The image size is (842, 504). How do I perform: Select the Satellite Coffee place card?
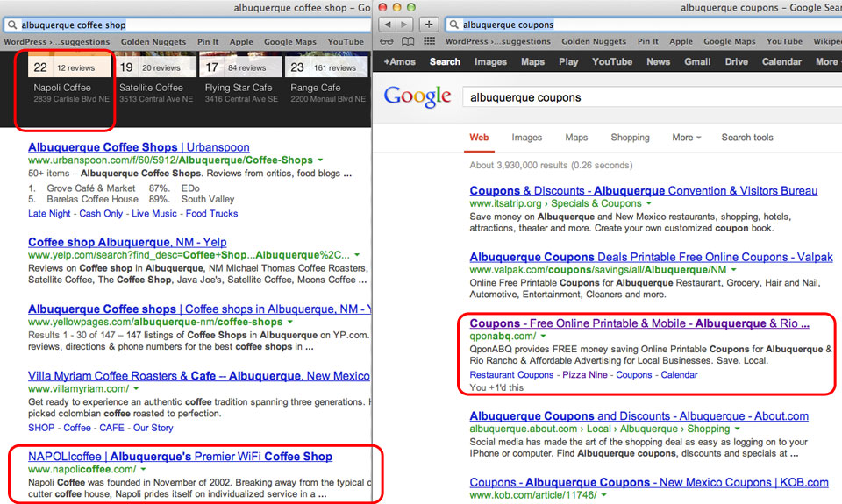tap(155, 80)
